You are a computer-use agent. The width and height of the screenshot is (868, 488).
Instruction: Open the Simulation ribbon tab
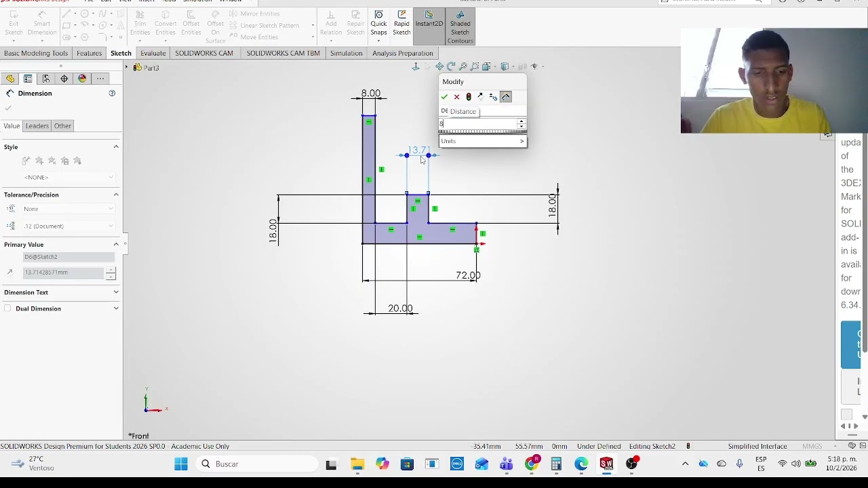point(347,53)
